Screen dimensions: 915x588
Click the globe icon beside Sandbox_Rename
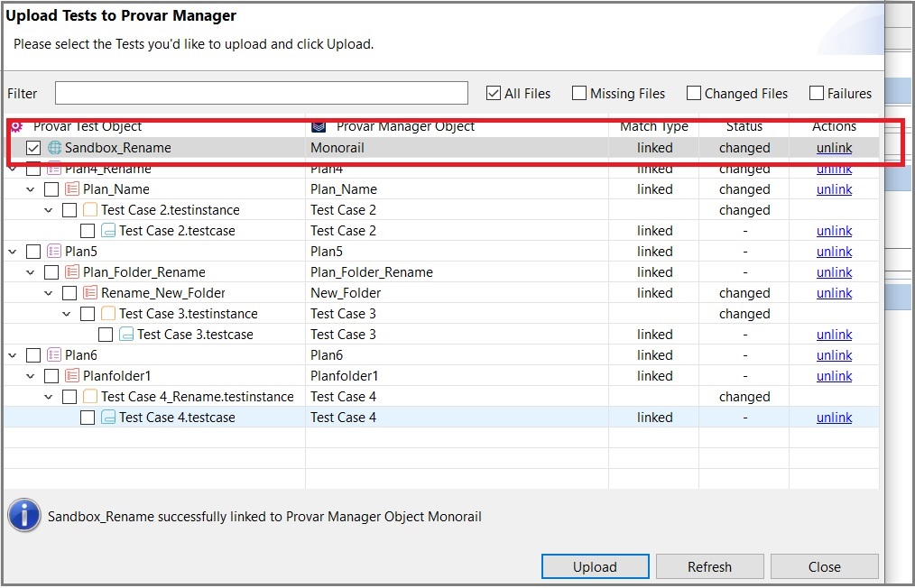54,148
